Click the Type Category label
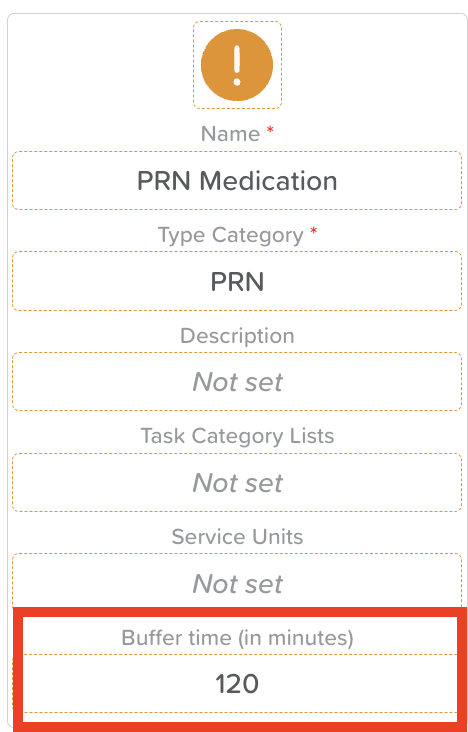468x732 pixels. [231, 235]
